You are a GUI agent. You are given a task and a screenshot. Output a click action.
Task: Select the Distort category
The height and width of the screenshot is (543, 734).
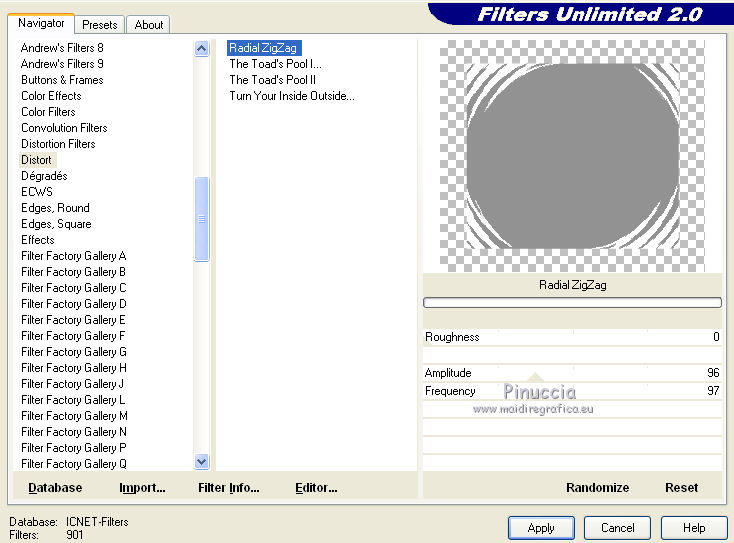point(37,160)
